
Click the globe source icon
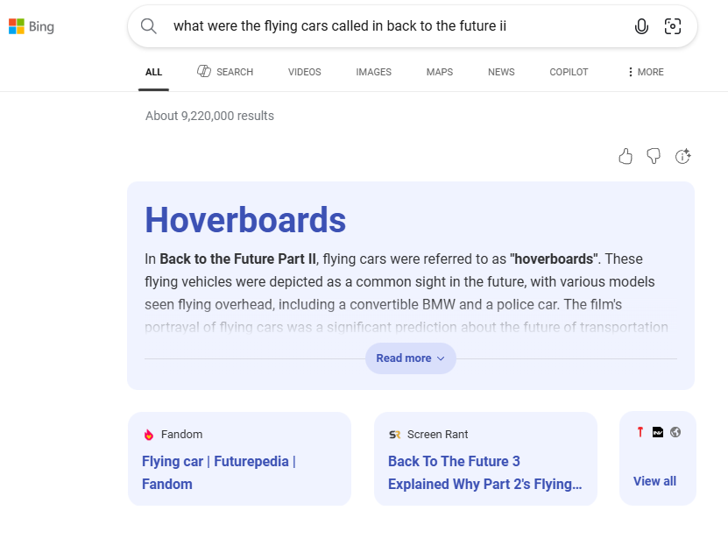click(x=675, y=432)
